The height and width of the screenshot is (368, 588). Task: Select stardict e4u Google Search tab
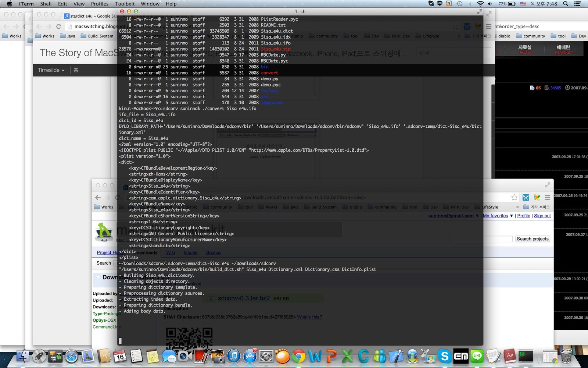tap(91, 16)
